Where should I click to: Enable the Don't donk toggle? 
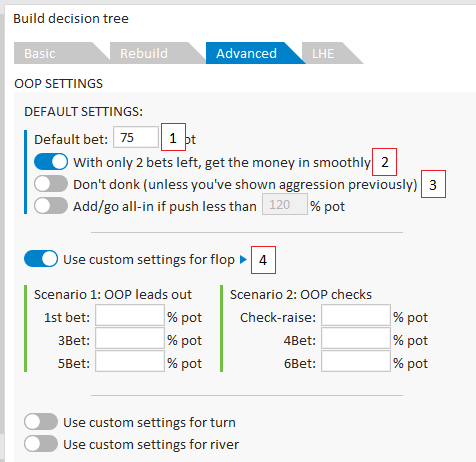click(x=51, y=184)
